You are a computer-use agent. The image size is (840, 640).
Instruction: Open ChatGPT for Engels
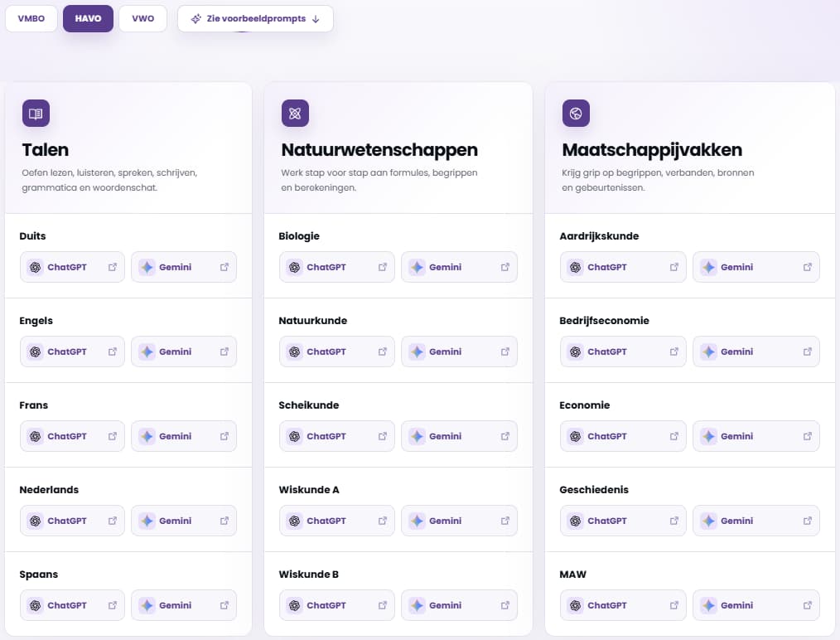click(x=72, y=352)
